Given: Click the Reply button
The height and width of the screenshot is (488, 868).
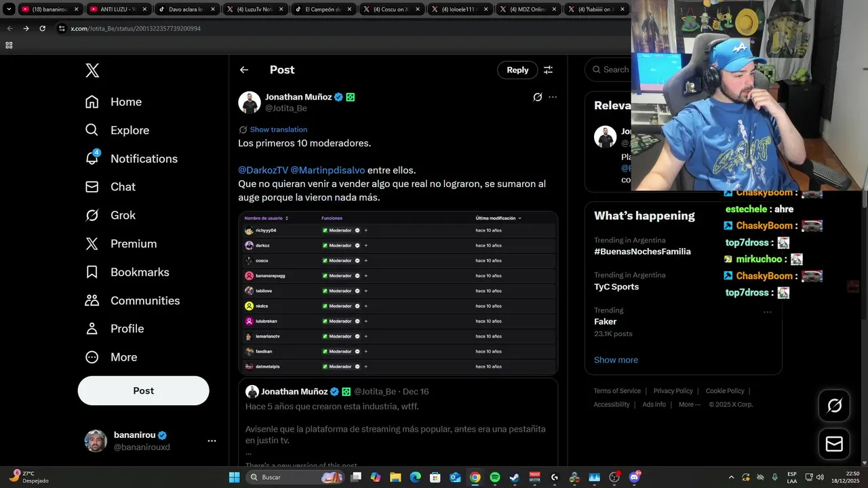Looking at the screenshot, I should (x=517, y=70).
